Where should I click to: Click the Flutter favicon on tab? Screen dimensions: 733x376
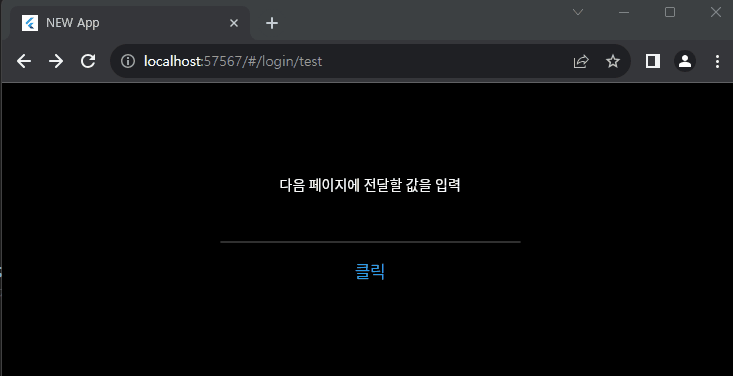click(30, 23)
